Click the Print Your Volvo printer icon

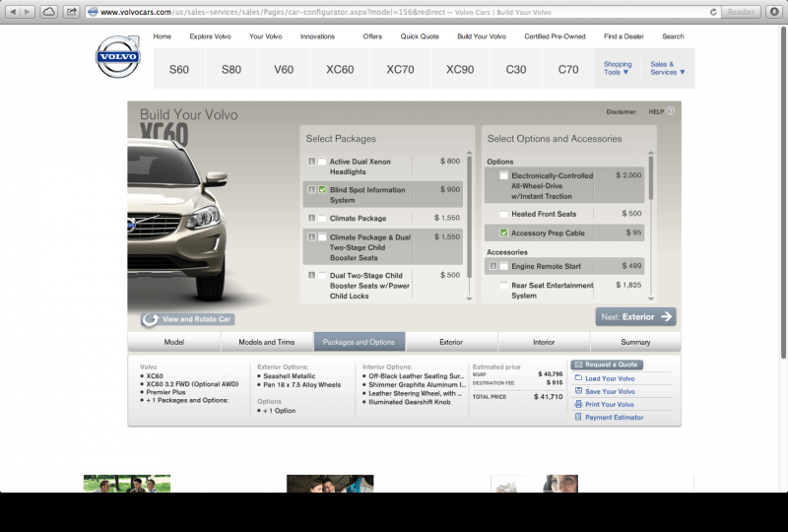(x=578, y=404)
